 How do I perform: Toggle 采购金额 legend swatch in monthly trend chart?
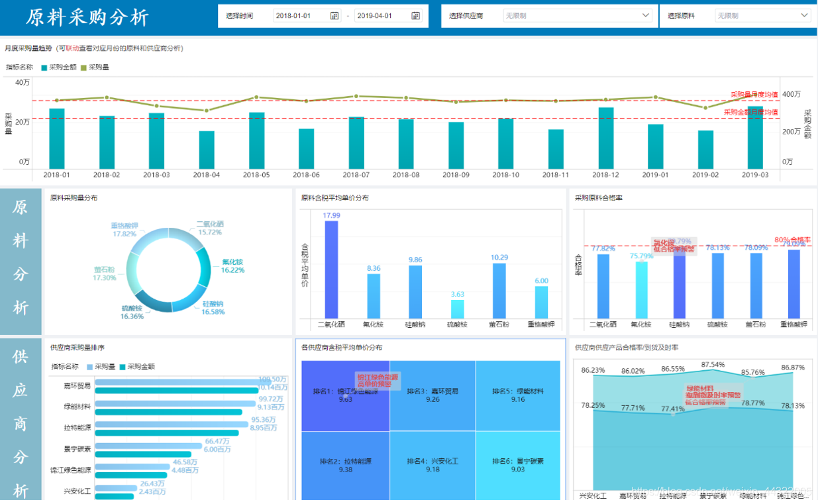(44, 68)
